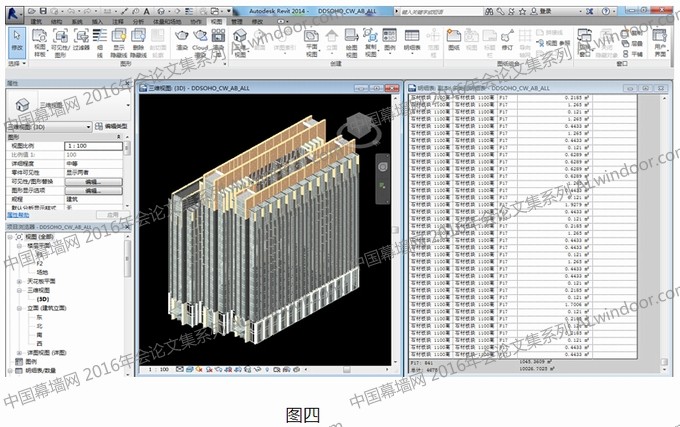Open the 视图 ribbon tab

click(x=217, y=19)
